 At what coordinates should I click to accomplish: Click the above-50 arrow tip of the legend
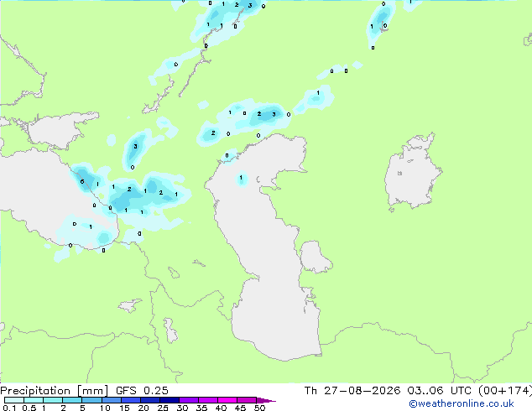click(267, 400)
